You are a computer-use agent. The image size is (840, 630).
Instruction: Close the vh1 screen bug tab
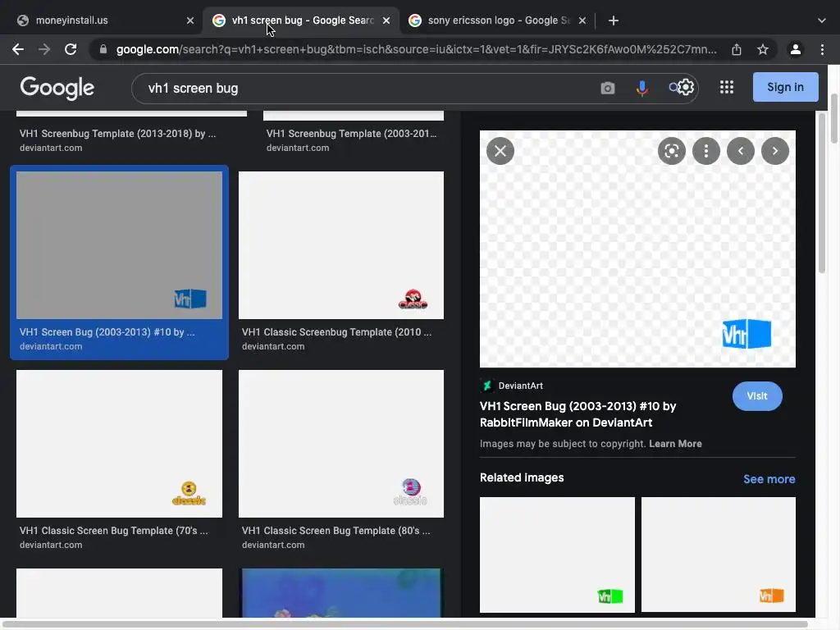[386, 21]
